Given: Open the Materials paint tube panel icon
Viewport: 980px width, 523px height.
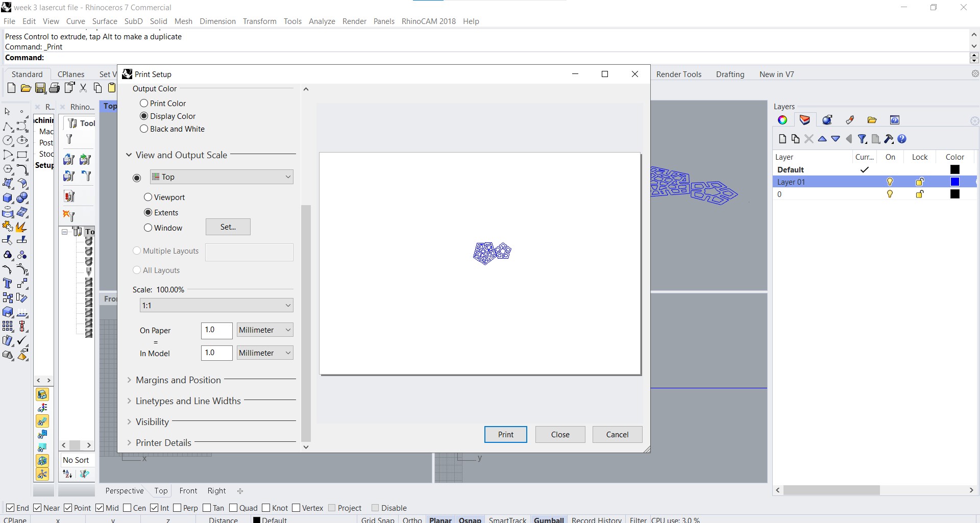Looking at the screenshot, I should click(x=850, y=120).
